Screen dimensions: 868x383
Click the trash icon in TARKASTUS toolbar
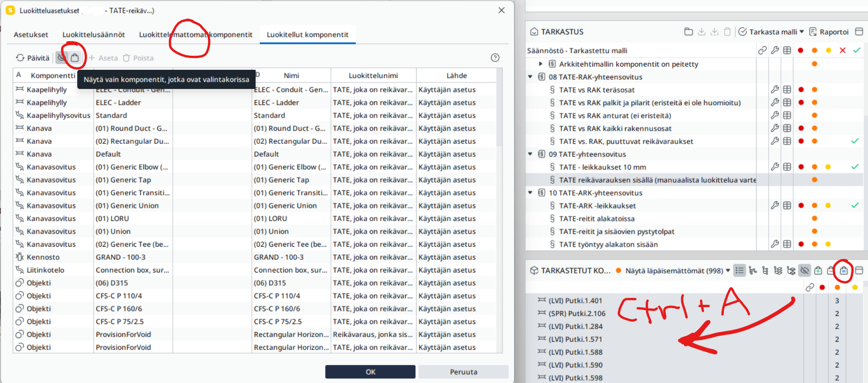click(x=727, y=32)
